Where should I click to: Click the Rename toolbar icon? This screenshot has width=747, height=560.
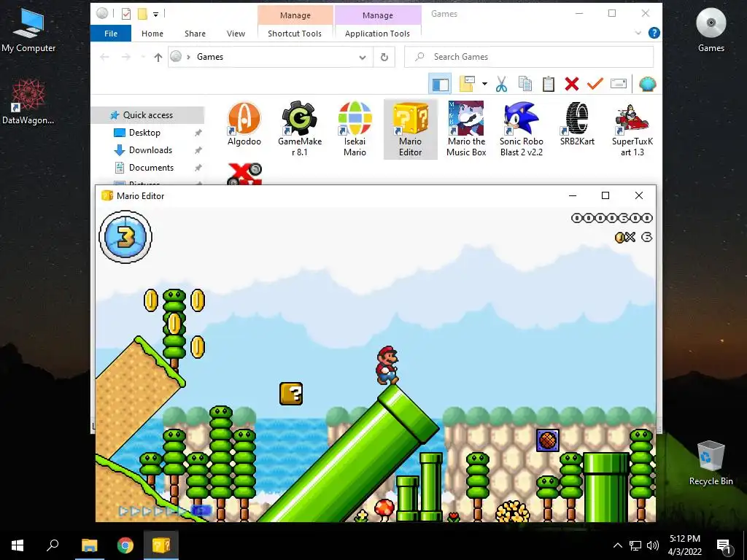coord(619,85)
